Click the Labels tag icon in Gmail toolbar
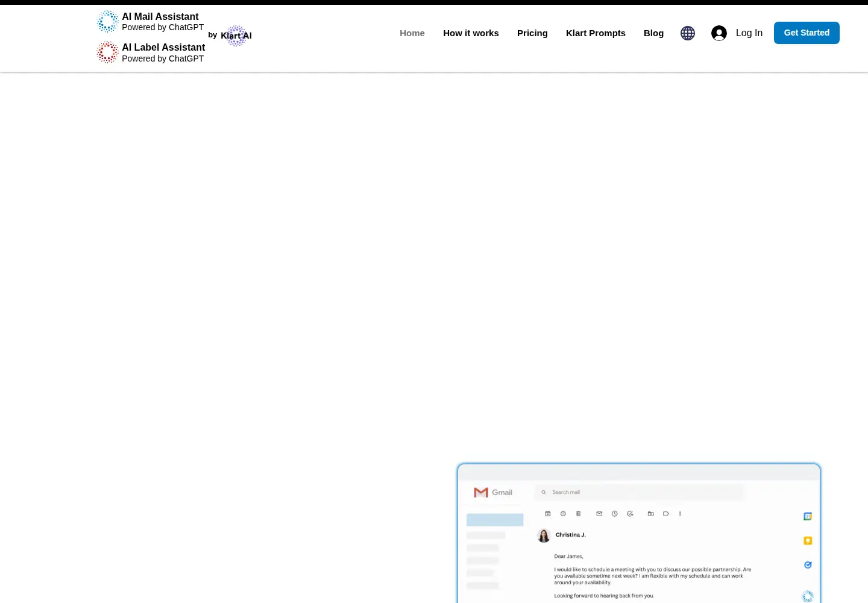Screen dimensions: 868x603 point(666,514)
